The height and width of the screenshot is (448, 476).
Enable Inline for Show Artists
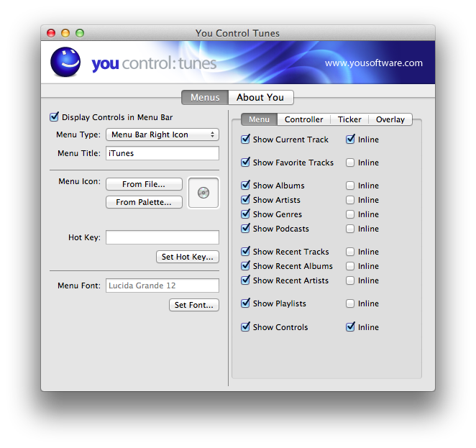(350, 200)
